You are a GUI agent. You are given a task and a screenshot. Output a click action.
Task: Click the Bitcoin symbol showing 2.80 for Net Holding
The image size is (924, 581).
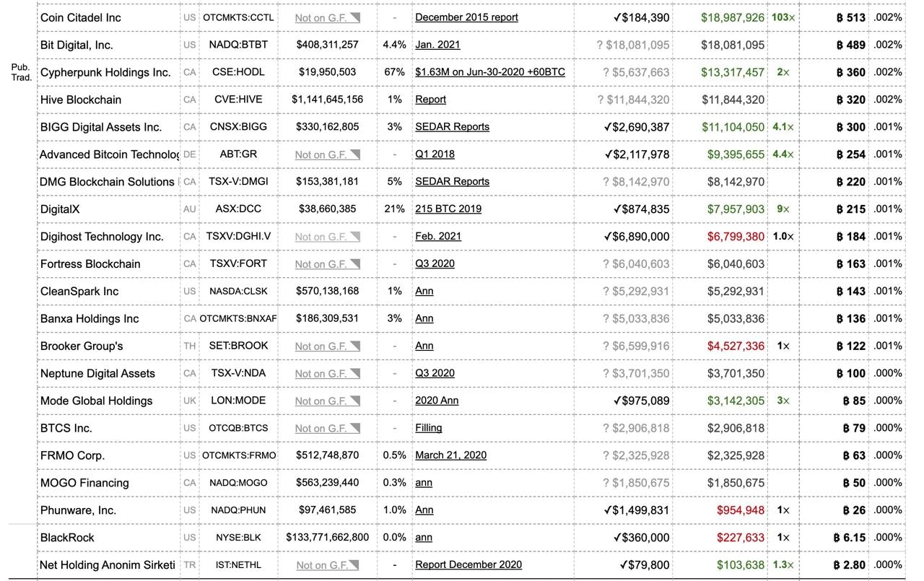tap(836, 564)
